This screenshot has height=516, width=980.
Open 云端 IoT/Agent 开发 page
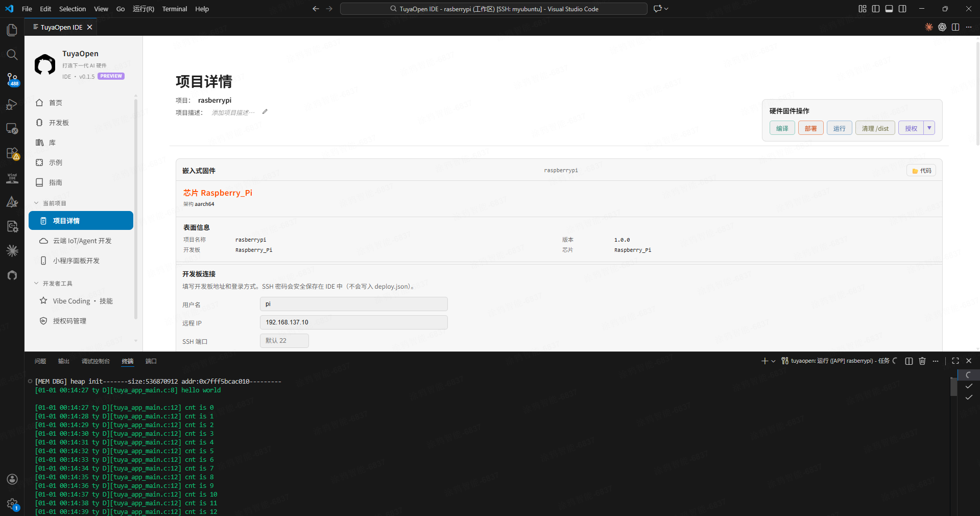[x=81, y=241]
